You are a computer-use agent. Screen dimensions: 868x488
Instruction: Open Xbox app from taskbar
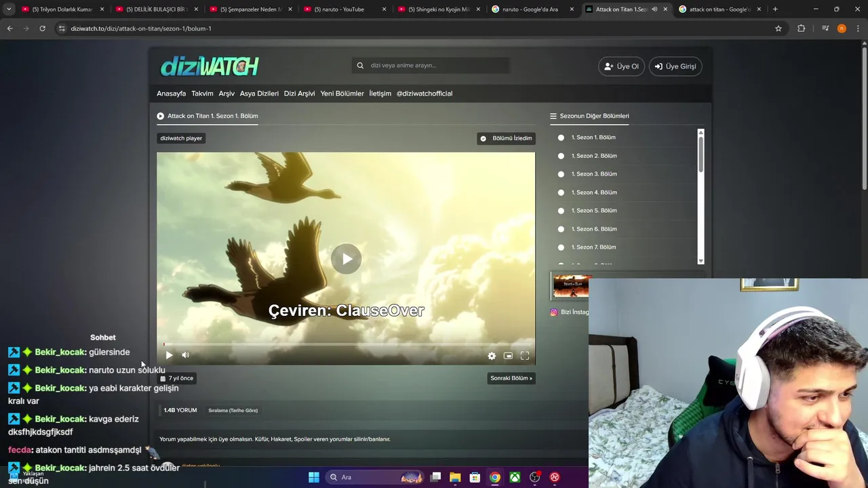click(515, 477)
